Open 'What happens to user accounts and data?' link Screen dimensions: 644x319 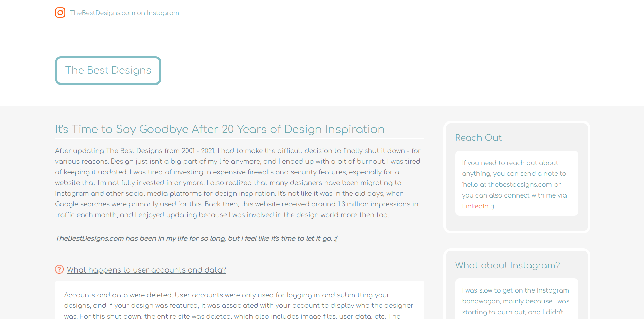146,270
